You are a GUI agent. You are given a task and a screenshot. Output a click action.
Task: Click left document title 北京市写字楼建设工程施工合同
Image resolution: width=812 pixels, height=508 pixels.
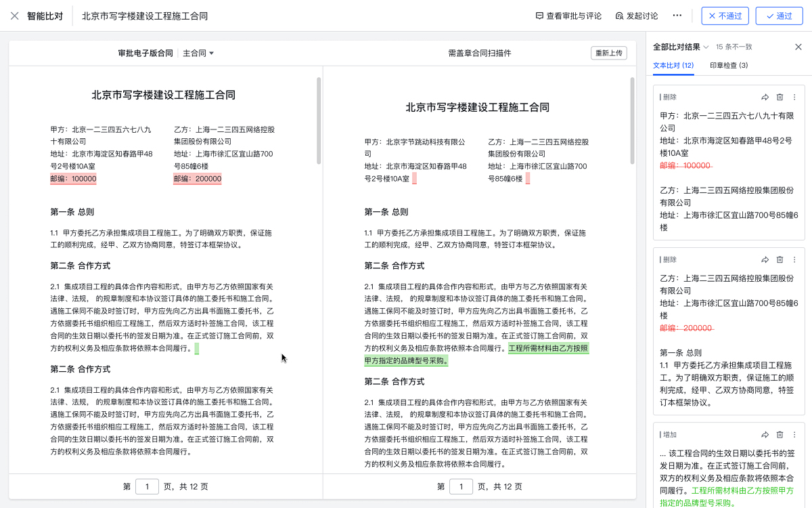click(164, 95)
